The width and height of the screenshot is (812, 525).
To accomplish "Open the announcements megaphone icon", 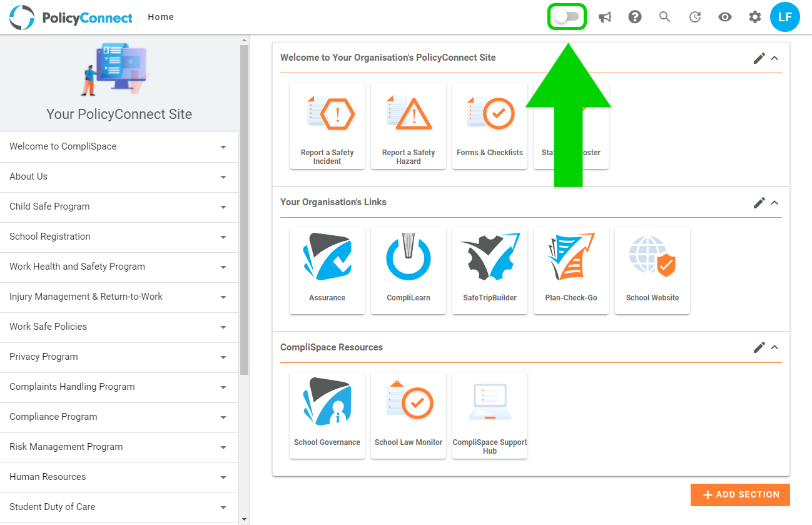I will (605, 17).
